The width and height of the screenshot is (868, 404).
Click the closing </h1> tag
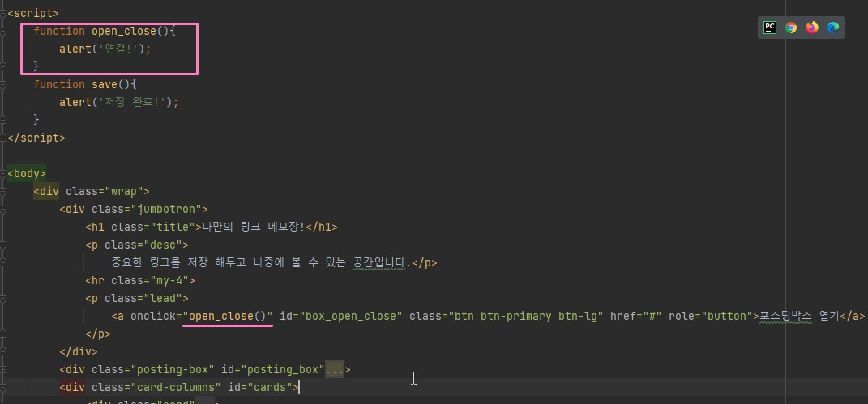tap(322, 228)
